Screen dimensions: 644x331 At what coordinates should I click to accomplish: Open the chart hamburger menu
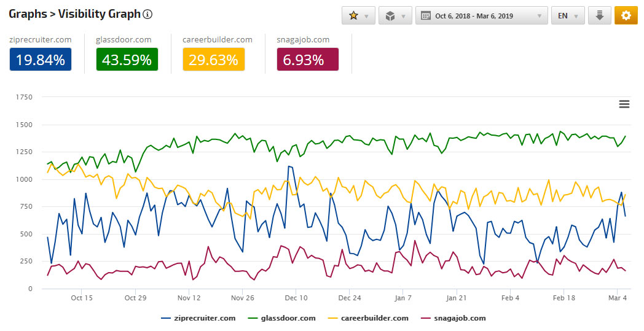(624, 104)
